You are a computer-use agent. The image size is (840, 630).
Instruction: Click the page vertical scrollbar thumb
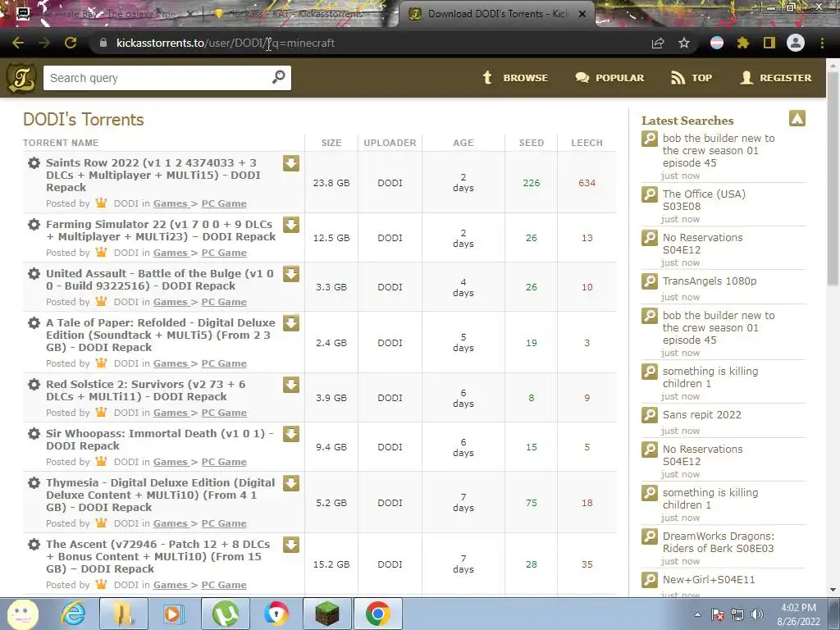pyautogui.click(x=833, y=180)
